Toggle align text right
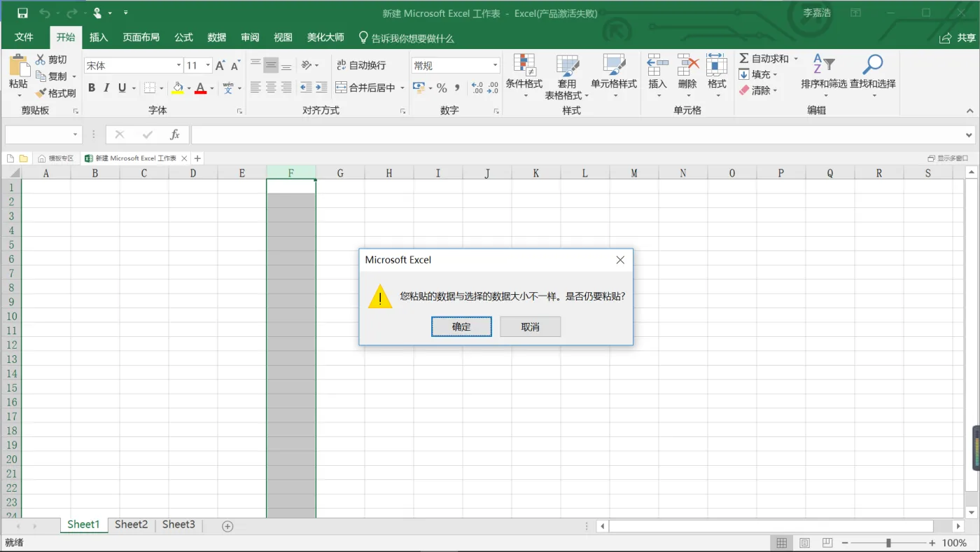Viewport: 980px width, 552px height. click(x=286, y=88)
